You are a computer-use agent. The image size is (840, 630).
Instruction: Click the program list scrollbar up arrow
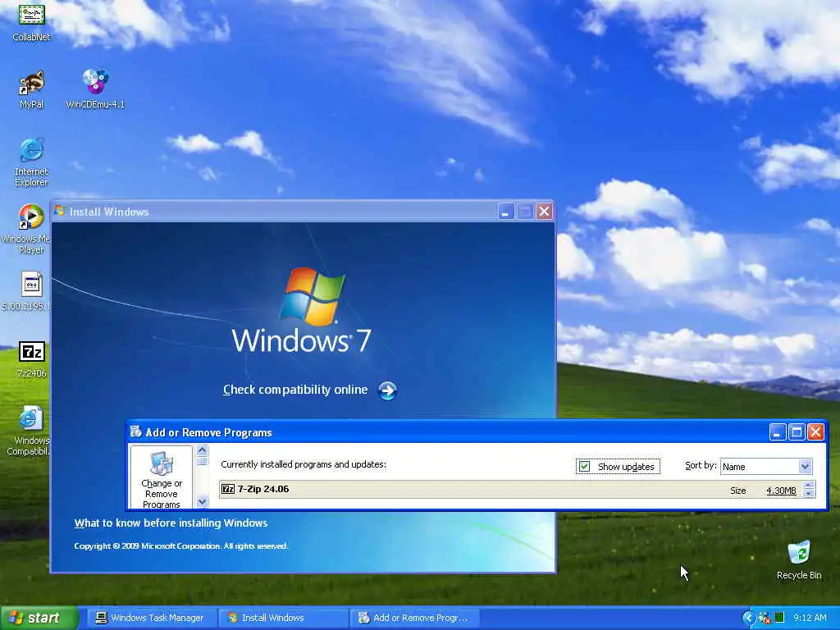click(x=202, y=450)
